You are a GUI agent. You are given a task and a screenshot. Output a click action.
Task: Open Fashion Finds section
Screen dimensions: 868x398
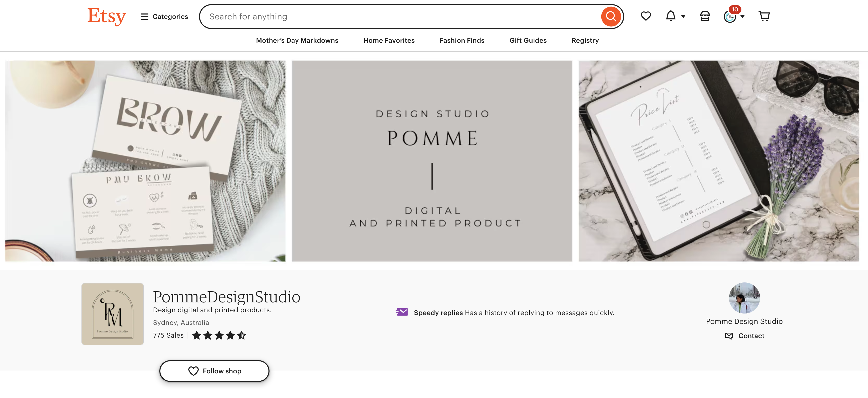pyautogui.click(x=462, y=40)
